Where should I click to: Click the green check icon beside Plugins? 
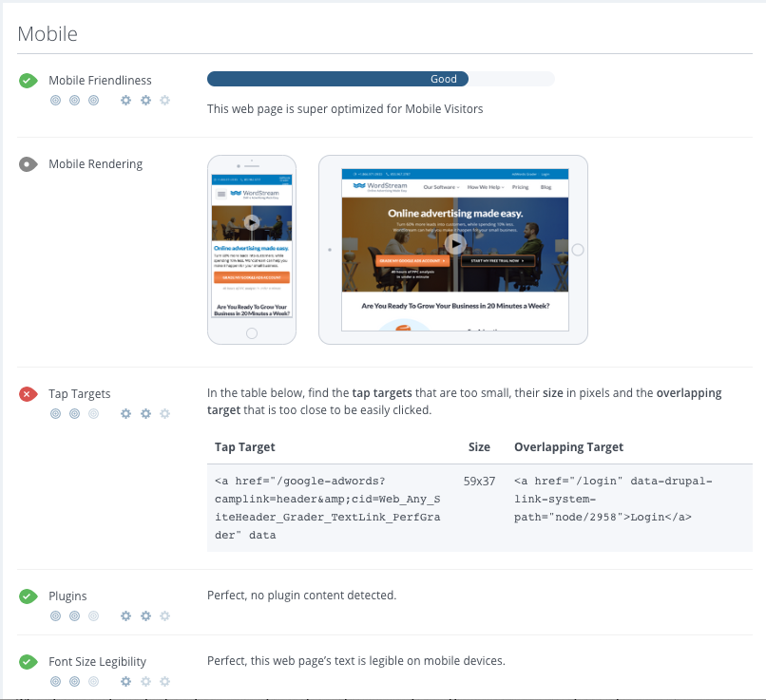pyautogui.click(x=28, y=596)
